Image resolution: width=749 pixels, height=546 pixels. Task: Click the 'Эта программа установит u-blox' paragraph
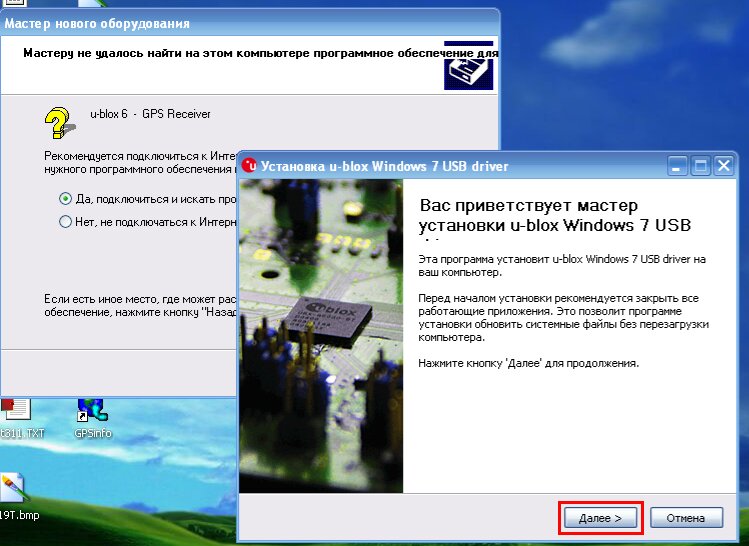coord(562,266)
